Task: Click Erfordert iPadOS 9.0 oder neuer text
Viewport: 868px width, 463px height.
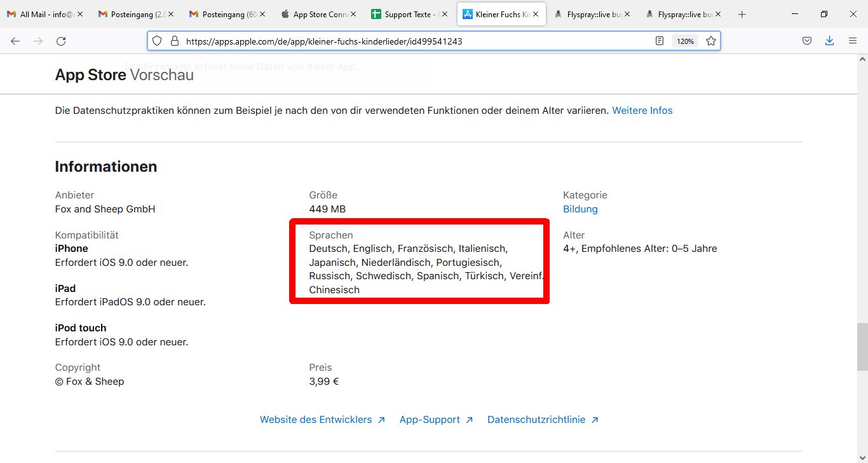Action: (x=130, y=302)
